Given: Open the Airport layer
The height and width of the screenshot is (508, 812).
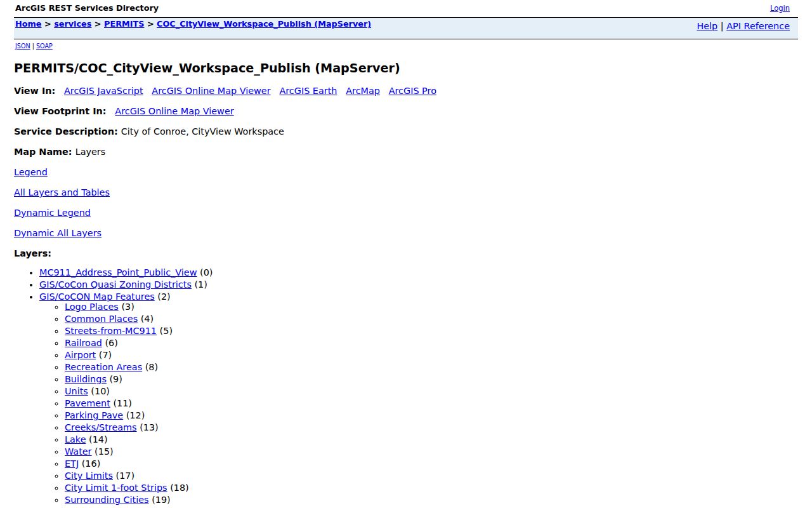Looking at the screenshot, I should tap(80, 355).
